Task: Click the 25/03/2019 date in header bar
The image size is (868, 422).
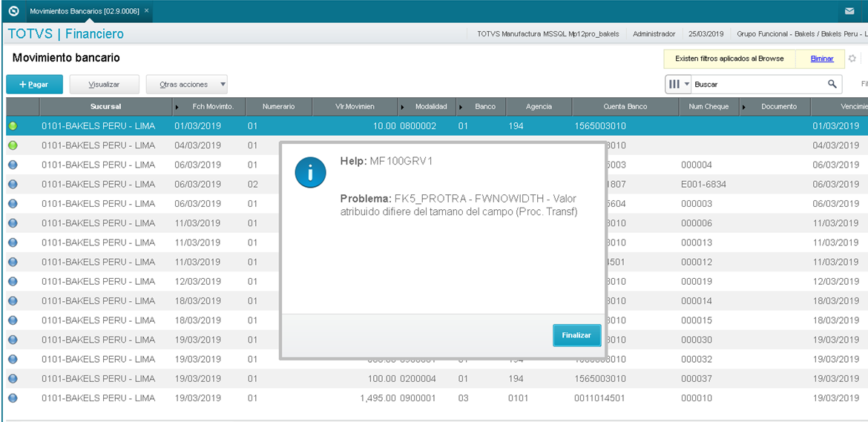Action: pyautogui.click(x=706, y=34)
